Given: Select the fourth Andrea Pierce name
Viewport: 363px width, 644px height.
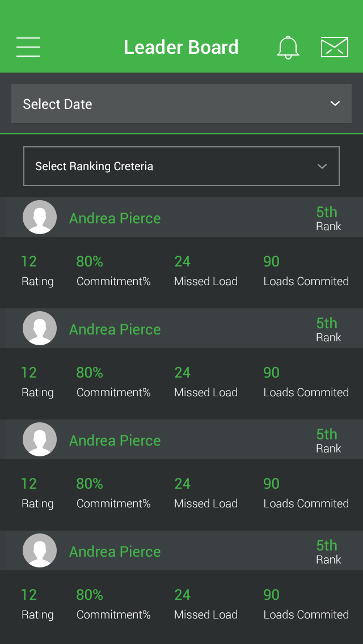Looking at the screenshot, I should tap(115, 552).
